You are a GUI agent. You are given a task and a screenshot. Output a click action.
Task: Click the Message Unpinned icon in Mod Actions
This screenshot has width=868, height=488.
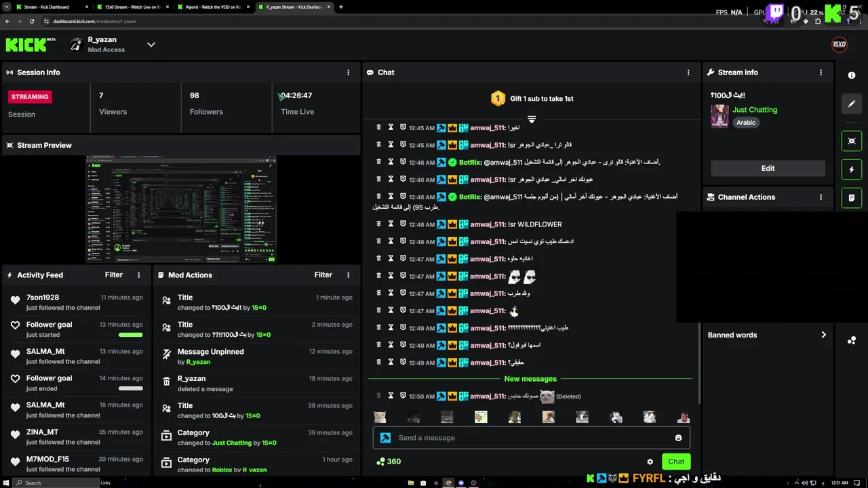click(x=166, y=354)
